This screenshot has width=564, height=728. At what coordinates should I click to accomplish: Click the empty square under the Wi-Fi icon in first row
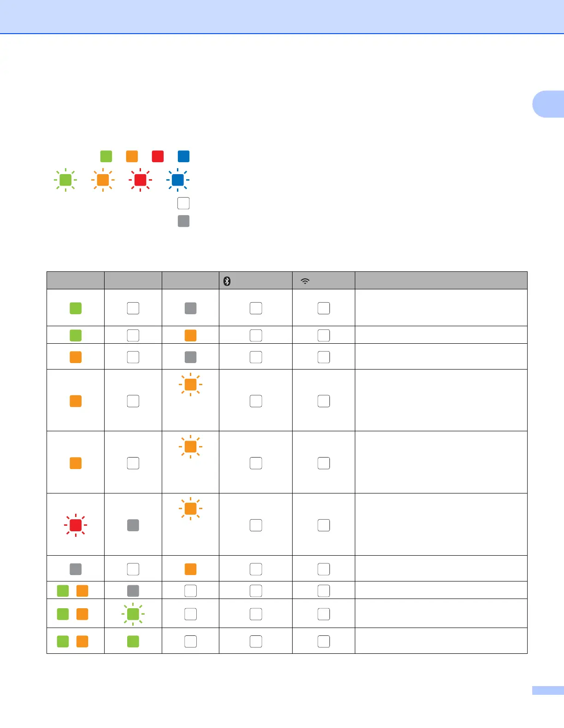click(x=323, y=308)
